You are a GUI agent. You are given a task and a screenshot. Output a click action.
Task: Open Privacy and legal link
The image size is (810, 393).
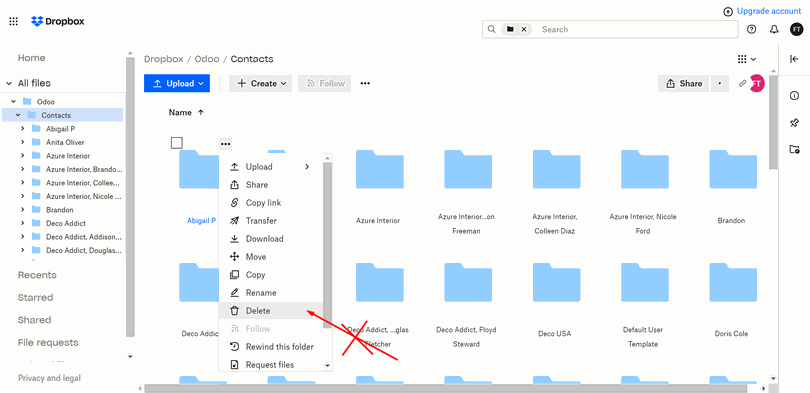[50, 378]
